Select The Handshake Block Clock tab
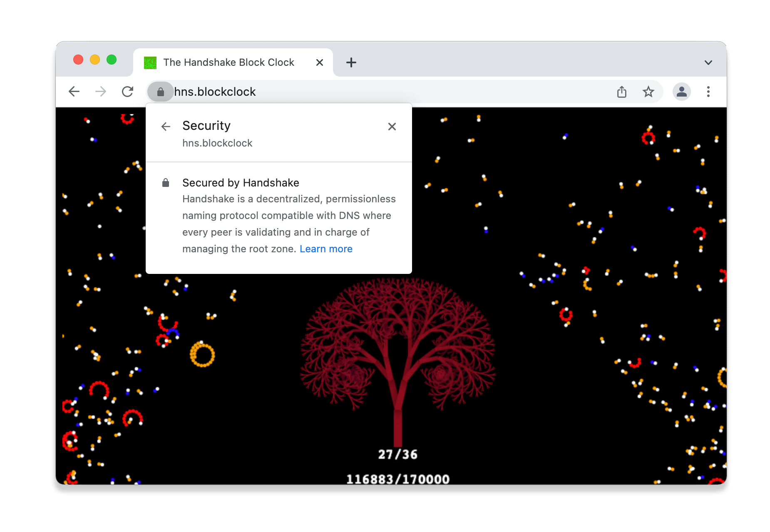770x532 pixels. pyautogui.click(x=229, y=62)
